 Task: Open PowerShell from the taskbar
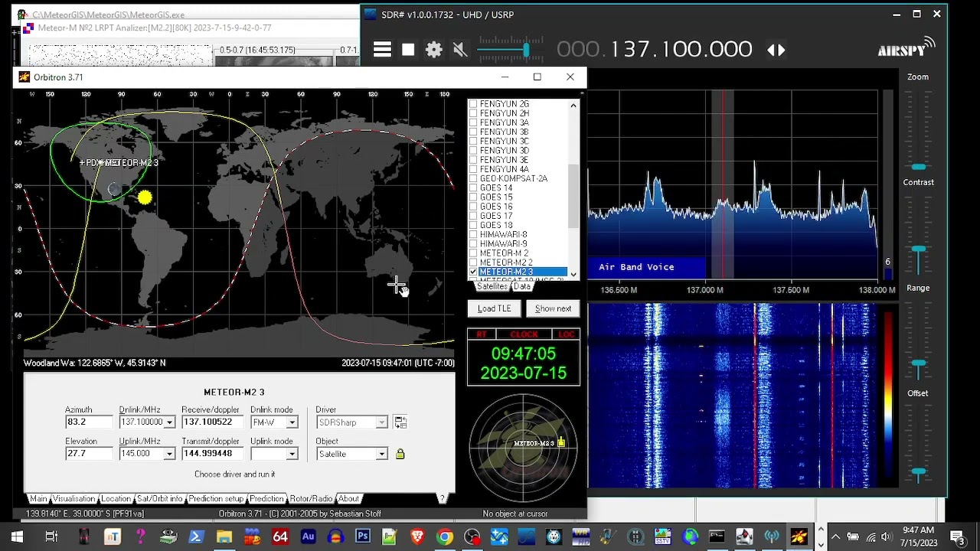pyautogui.click(x=196, y=536)
